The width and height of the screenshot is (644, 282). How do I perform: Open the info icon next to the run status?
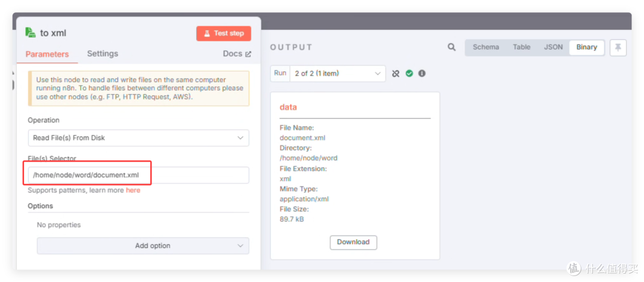(x=422, y=73)
